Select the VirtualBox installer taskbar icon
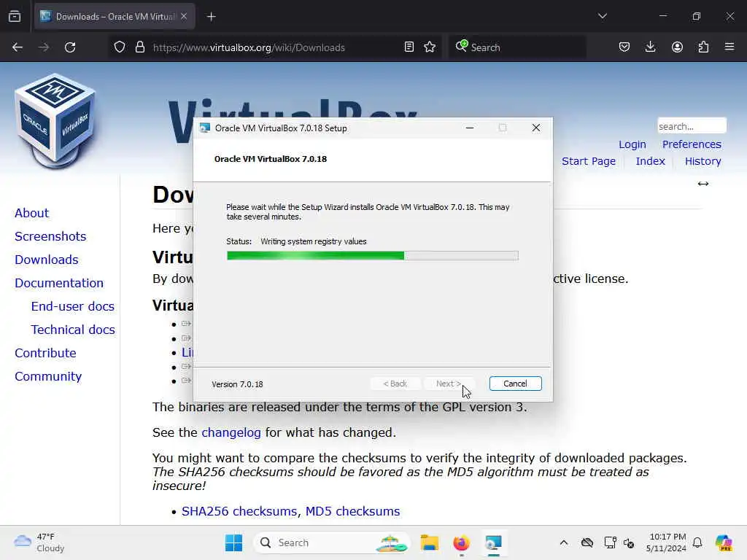The width and height of the screenshot is (747, 560). (493, 542)
